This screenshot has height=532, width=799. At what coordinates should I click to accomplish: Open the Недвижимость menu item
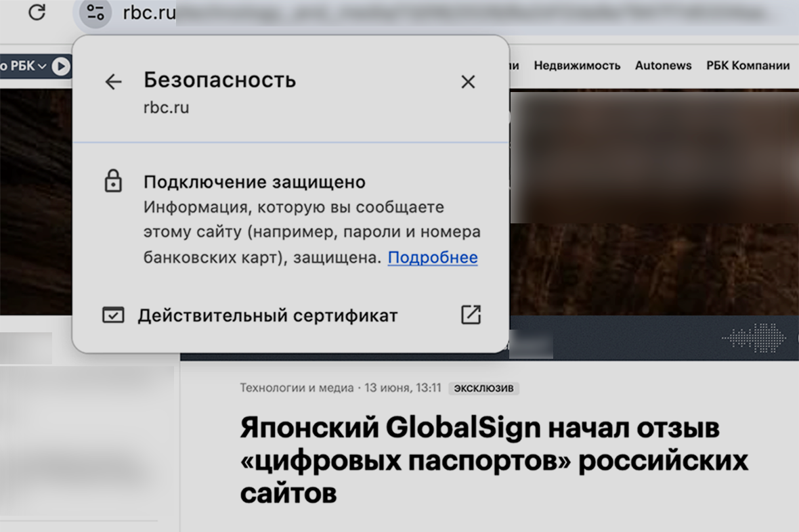point(577,66)
